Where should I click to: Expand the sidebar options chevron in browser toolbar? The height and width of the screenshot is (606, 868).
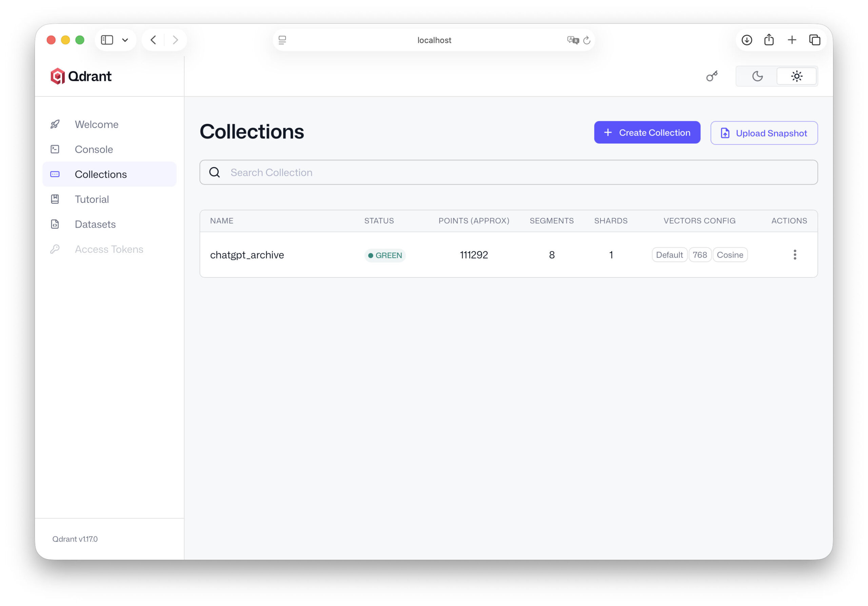(x=125, y=40)
